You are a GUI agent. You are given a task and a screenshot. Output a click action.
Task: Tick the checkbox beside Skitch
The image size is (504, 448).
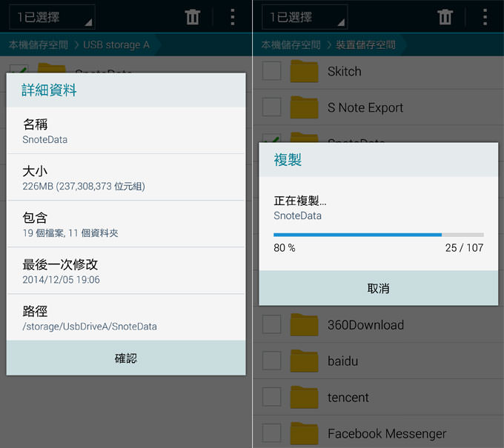[272, 71]
